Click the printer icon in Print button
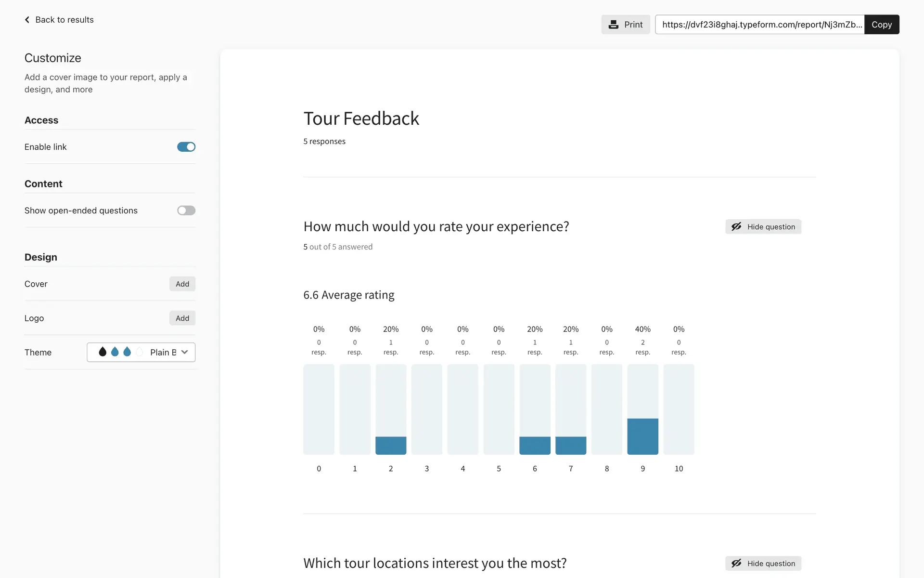 coord(613,25)
